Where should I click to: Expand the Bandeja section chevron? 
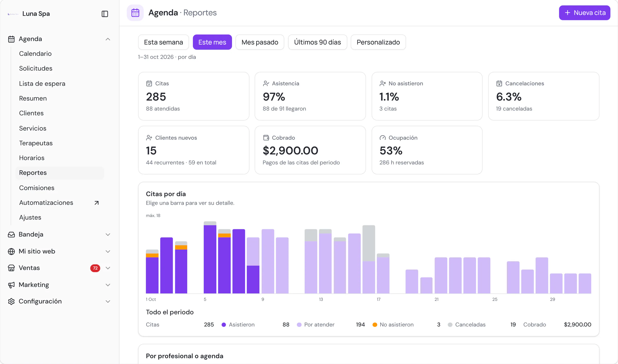coord(108,235)
